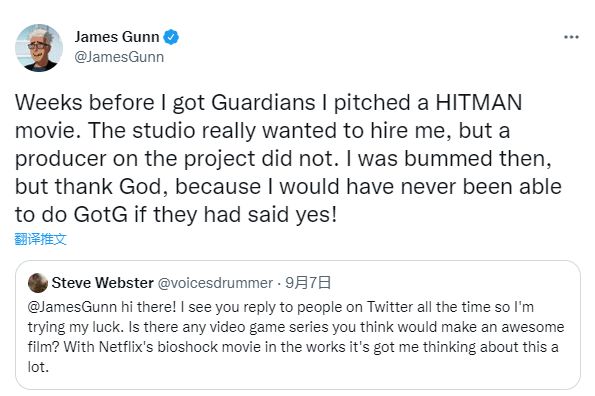Open the three-dot more options menu
The image size is (595, 396).
click(x=571, y=37)
